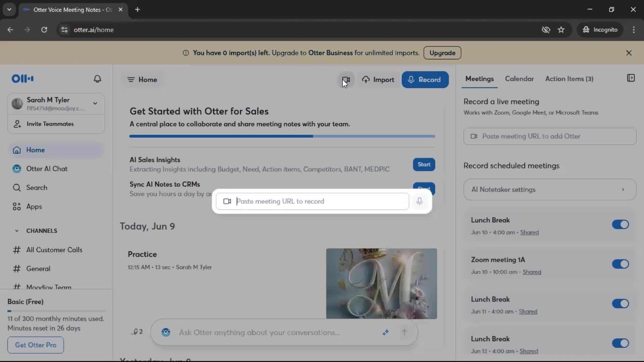Screen dimensions: 644x362
Task: Open the browser three-dot menu
Action: [634, 30]
